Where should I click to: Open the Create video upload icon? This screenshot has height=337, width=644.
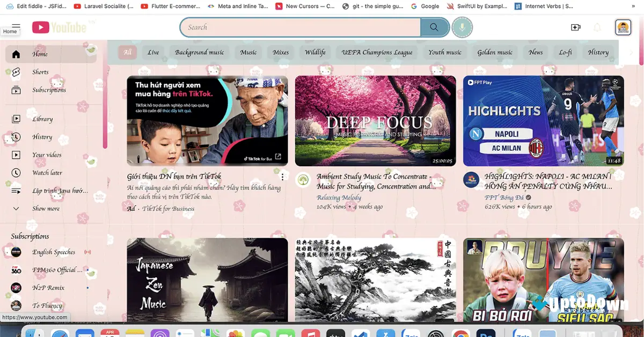(576, 26)
